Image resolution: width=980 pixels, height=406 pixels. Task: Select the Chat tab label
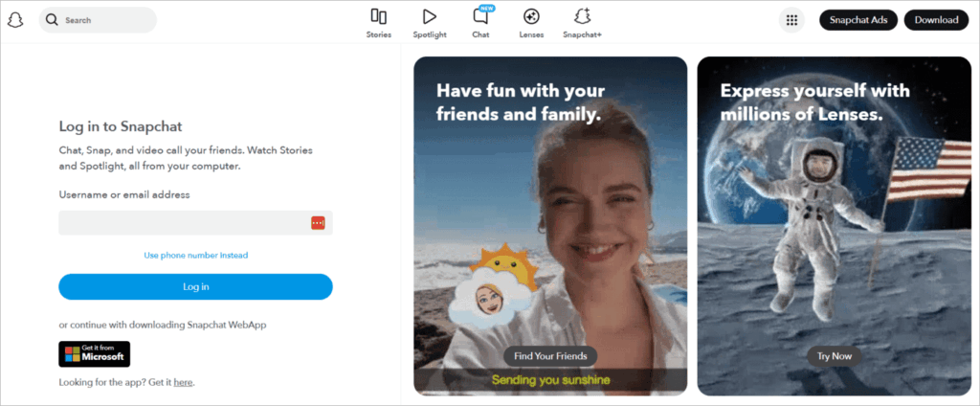click(x=480, y=35)
